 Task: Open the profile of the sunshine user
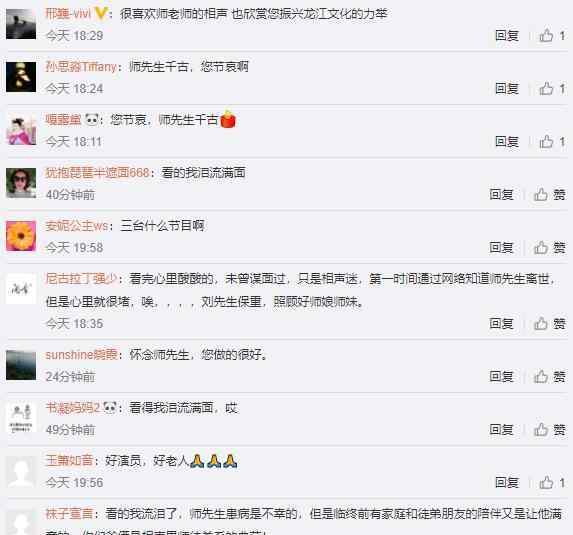[81, 355]
